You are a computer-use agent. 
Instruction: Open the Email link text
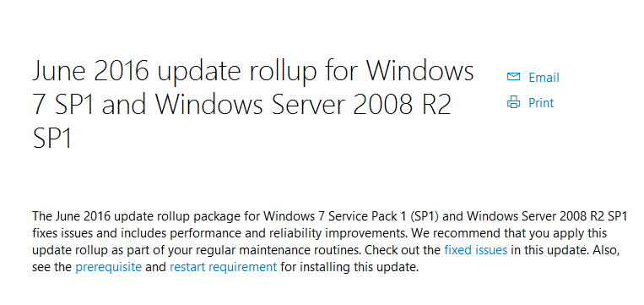coord(544,77)
